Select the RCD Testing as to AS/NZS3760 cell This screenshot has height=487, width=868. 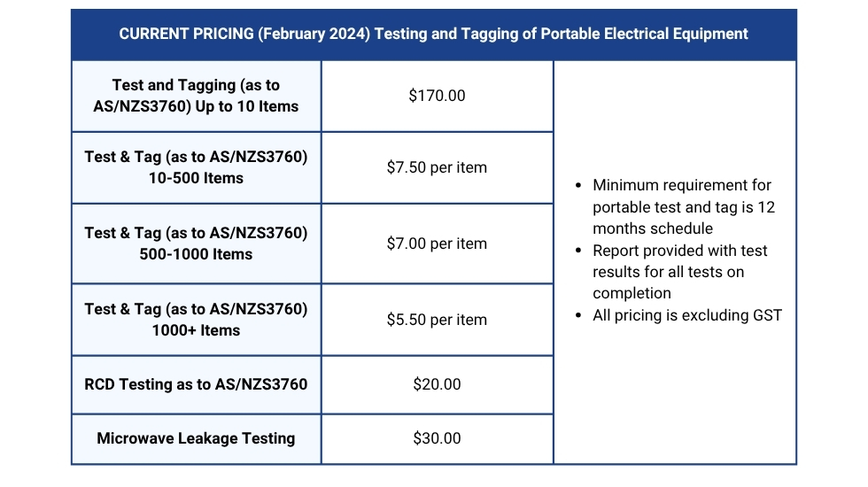click(x=196, y=384)
